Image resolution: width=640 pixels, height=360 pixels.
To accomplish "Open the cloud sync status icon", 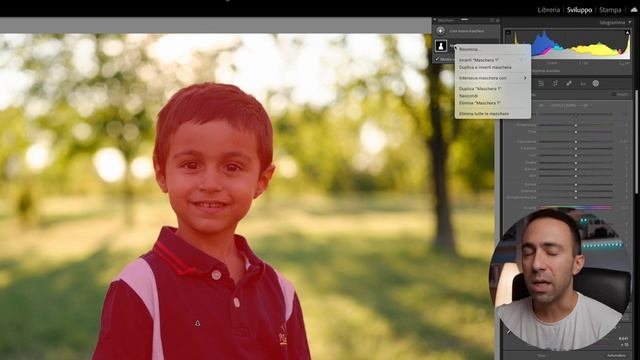I will coord(634,10).
